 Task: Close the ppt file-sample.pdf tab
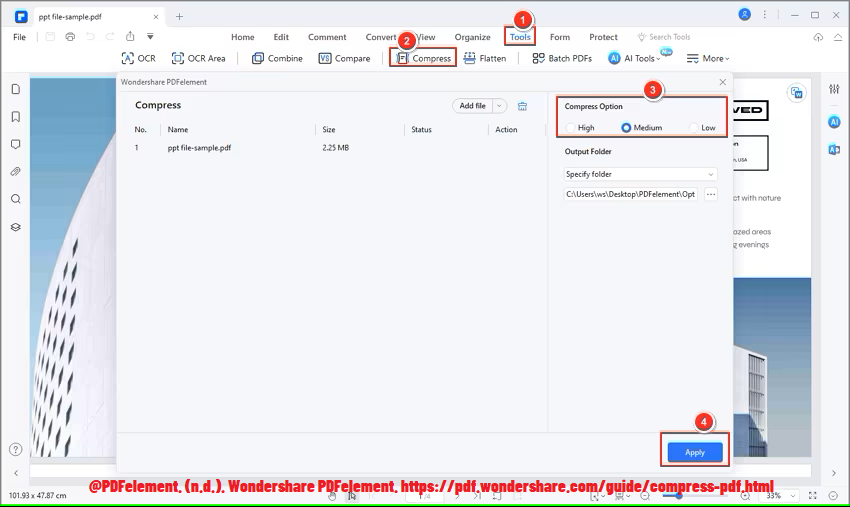[x=156, y=17]
